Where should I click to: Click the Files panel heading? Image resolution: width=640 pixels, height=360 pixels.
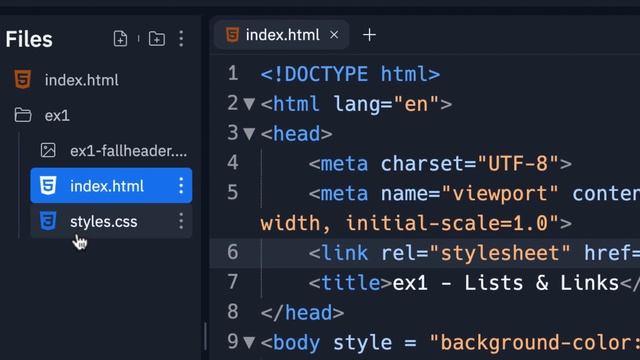coord(29,39)
